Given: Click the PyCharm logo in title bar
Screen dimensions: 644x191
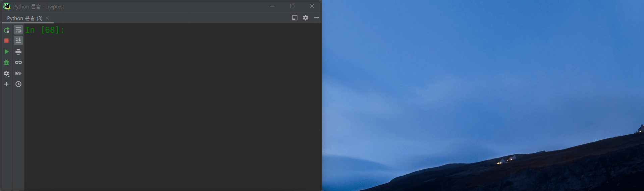Looking at the screenshot, I should pos(7,6).
